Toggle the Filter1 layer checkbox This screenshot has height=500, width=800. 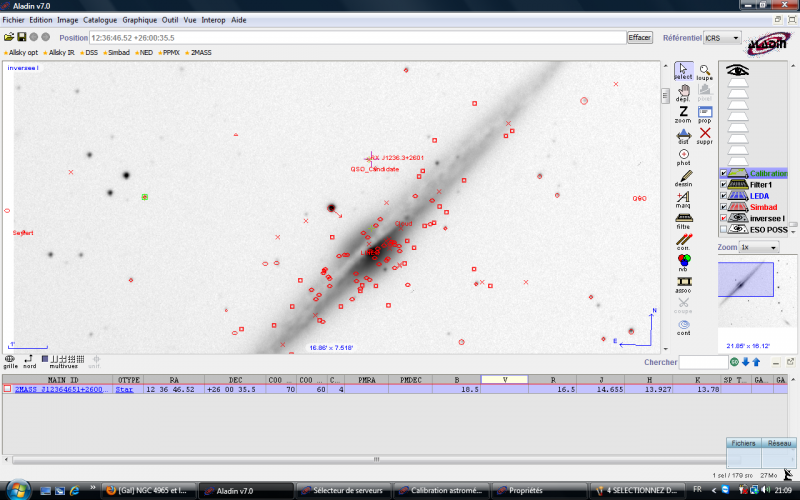coord(723,185)
